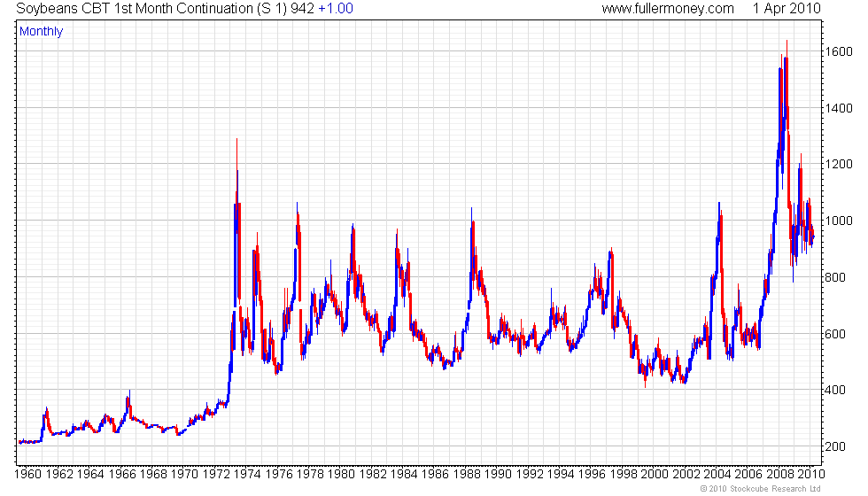Click the 1994 year label
The image size is (868, 496).
point(561,475)
